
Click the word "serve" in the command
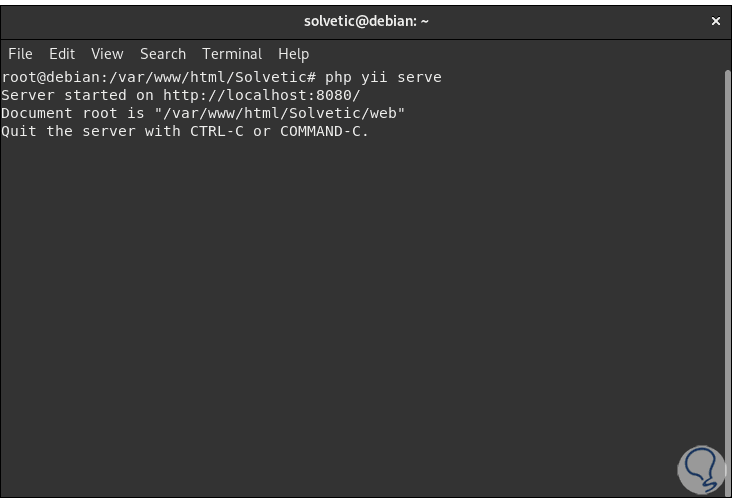pos(419,77)
